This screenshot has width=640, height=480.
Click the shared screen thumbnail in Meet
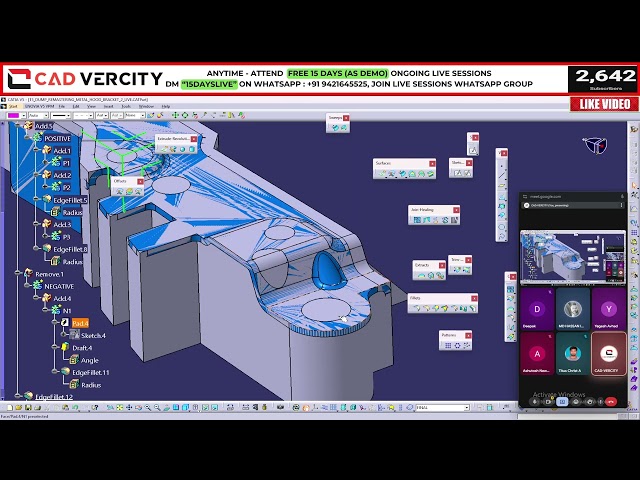573,258
